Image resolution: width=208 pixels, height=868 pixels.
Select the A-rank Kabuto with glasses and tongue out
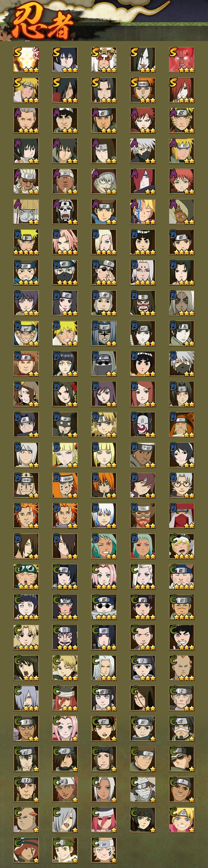[x=104, y=181]
